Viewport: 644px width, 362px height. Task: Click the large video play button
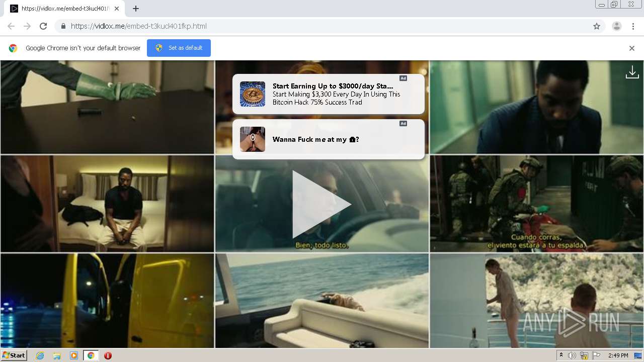point(322,204)
